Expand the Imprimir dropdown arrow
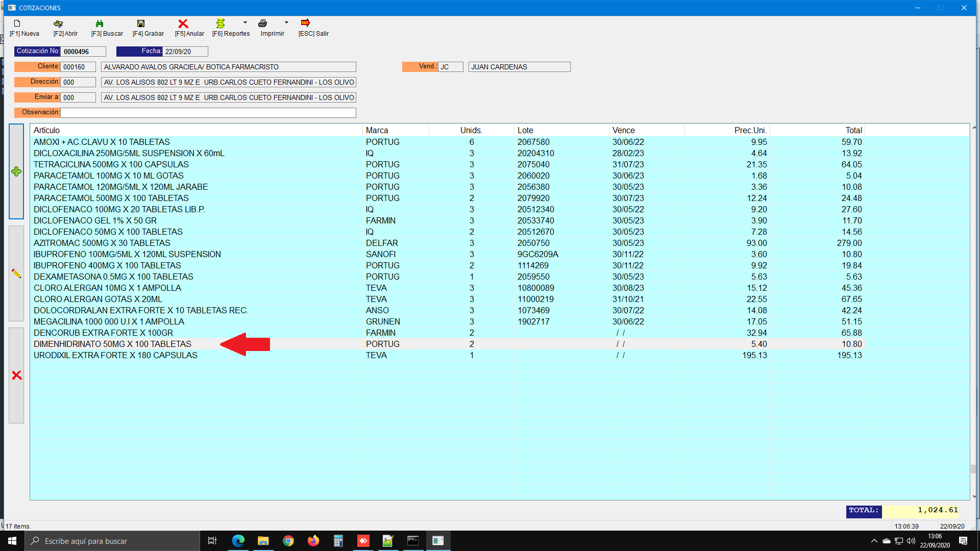The width and height of the screenshot is (980, 551). pyautogui.click(x=286, y=22)
